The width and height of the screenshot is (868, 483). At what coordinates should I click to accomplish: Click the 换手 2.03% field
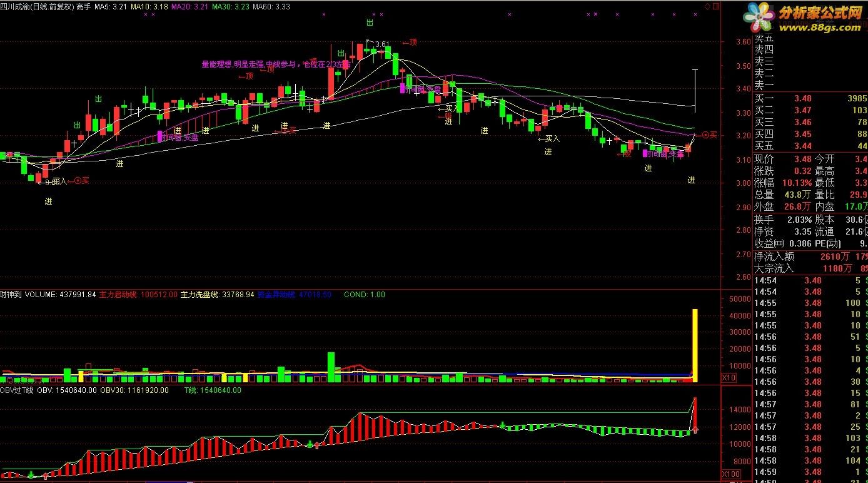[x=783, y=220]
